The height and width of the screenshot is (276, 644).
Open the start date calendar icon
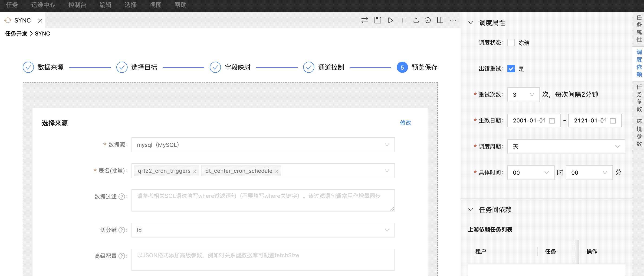click(x=552, y=121)
